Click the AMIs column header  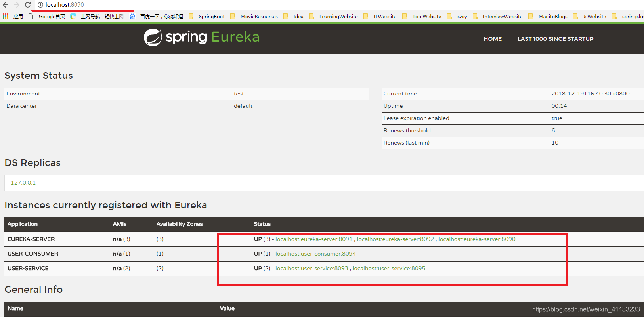pyautogui.click(x=119, y=224)
